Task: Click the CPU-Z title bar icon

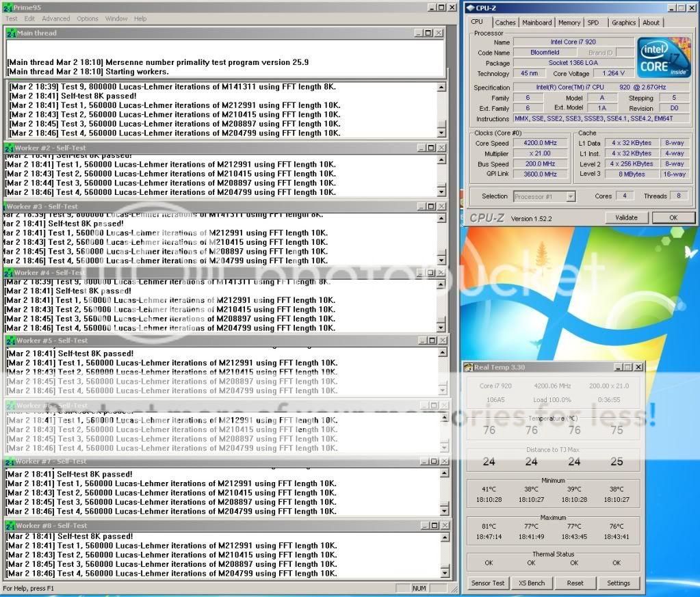Action: coord(470,8)
